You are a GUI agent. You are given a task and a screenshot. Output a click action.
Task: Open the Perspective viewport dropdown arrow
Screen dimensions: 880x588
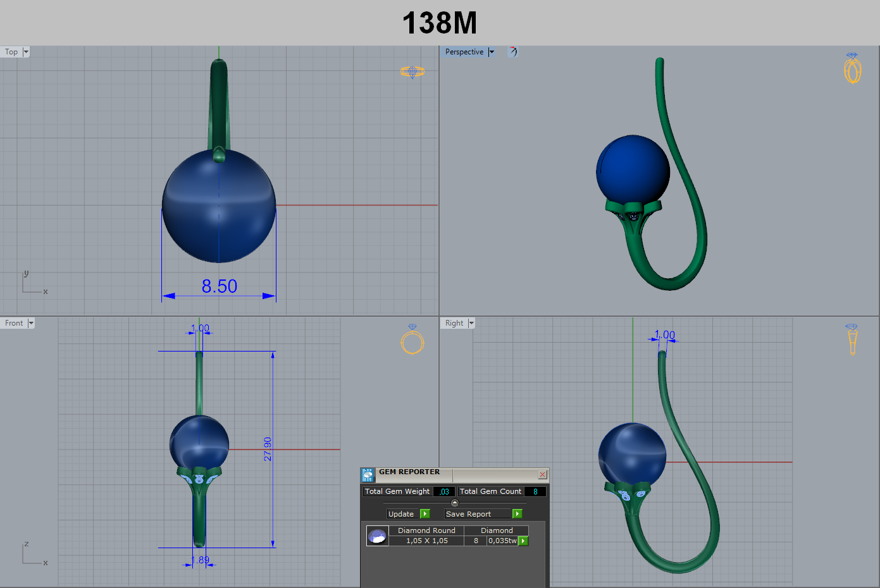coord(492,52)
